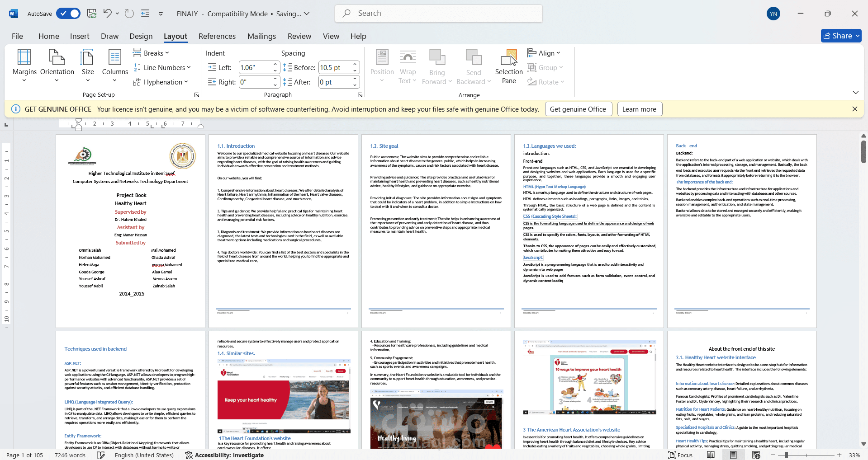Collapse the ribbon with chevron
This screenshot has height=460, width=868.
(855, 93)
